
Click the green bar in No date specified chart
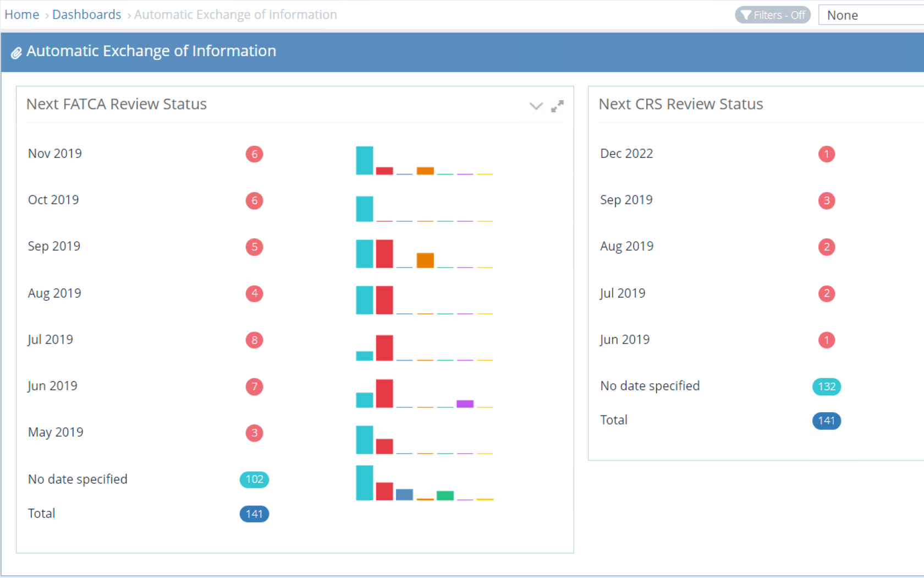445,495
